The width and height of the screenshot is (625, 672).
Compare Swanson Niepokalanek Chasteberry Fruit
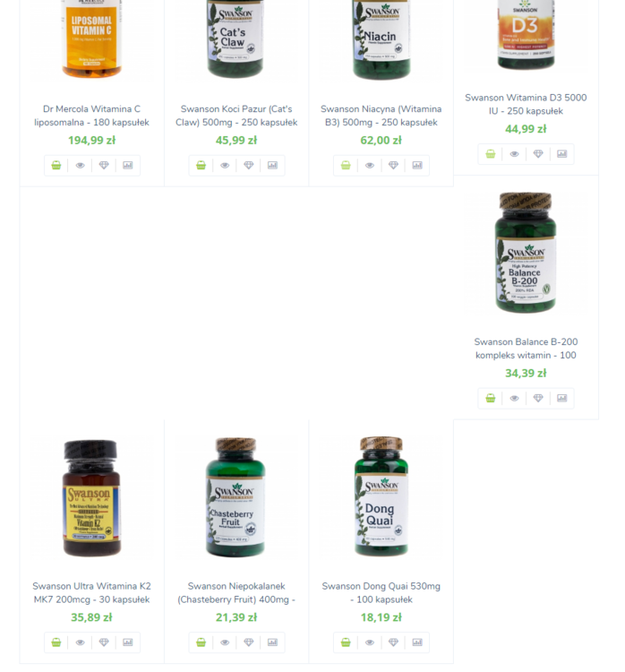coord(272,642)
